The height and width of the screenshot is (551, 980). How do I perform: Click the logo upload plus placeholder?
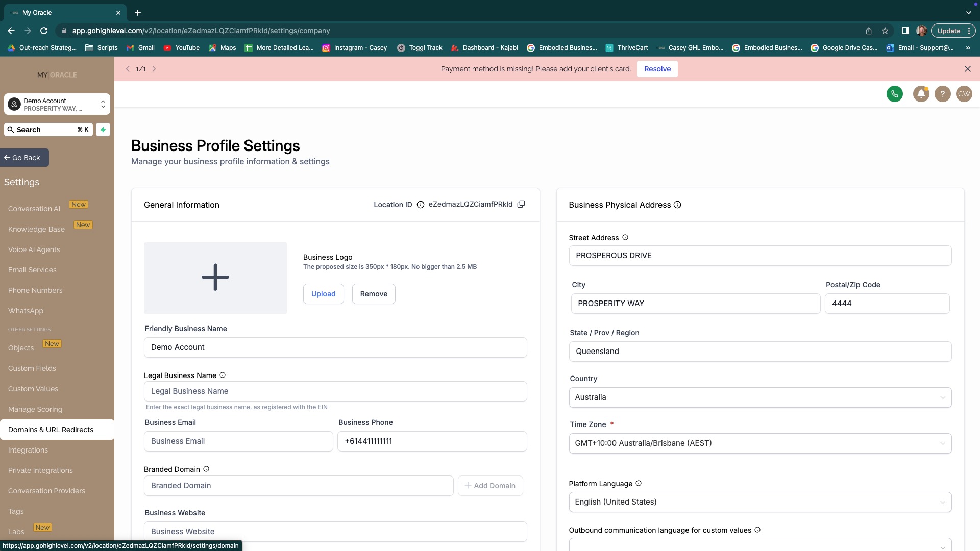(x=215, y=278)
